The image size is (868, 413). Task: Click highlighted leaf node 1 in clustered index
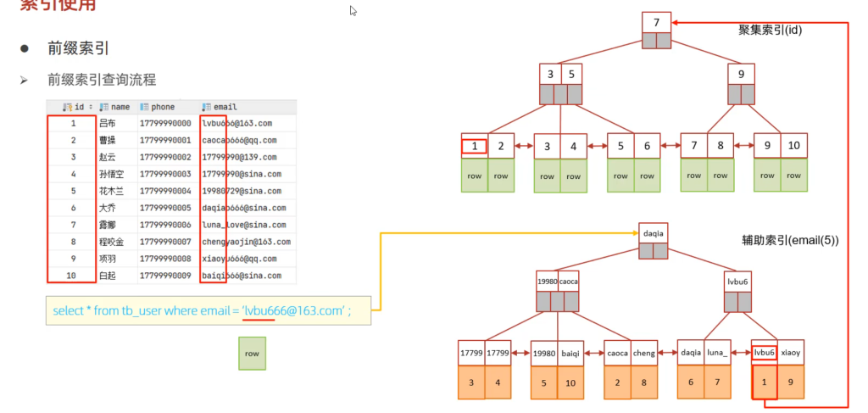coord(475,146)
